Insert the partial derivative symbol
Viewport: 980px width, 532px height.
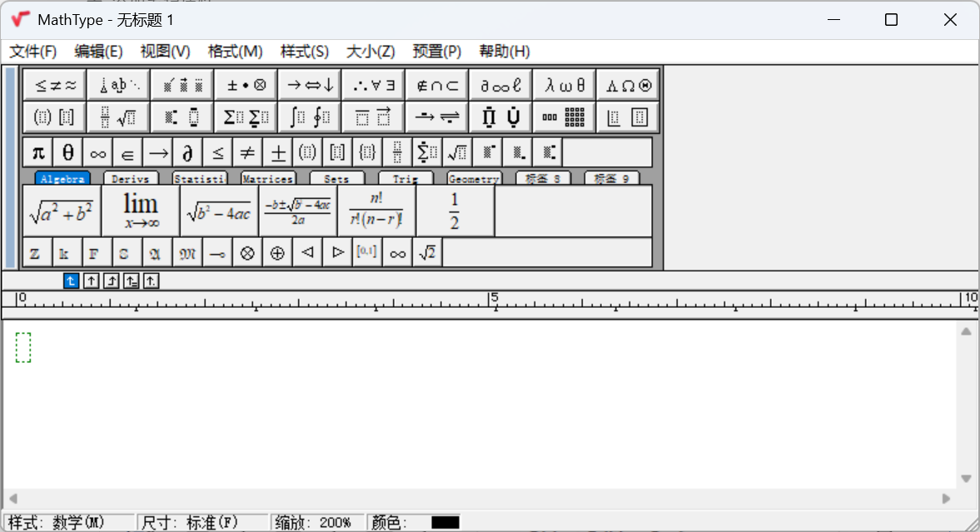[x=187, y=152]
